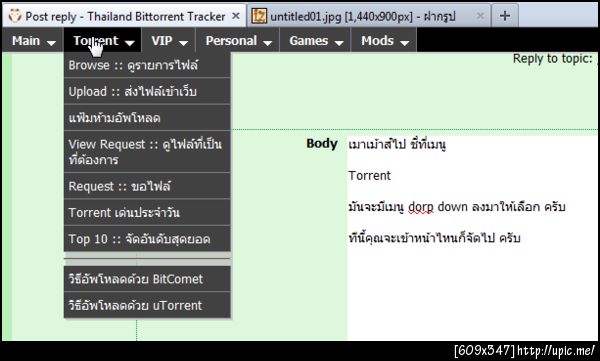Click the line เมาเม้าส์ไป ชี้ที่เมนู in Body
Image resolution: width=600 pixels, height=361 pixels.
pos(397,144)
